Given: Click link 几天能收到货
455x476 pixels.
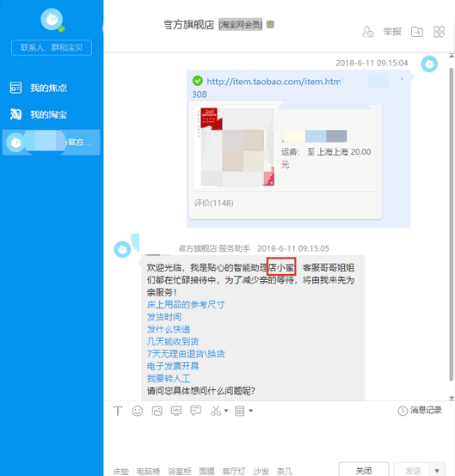Looking at the screenshot, I should 173,341.
